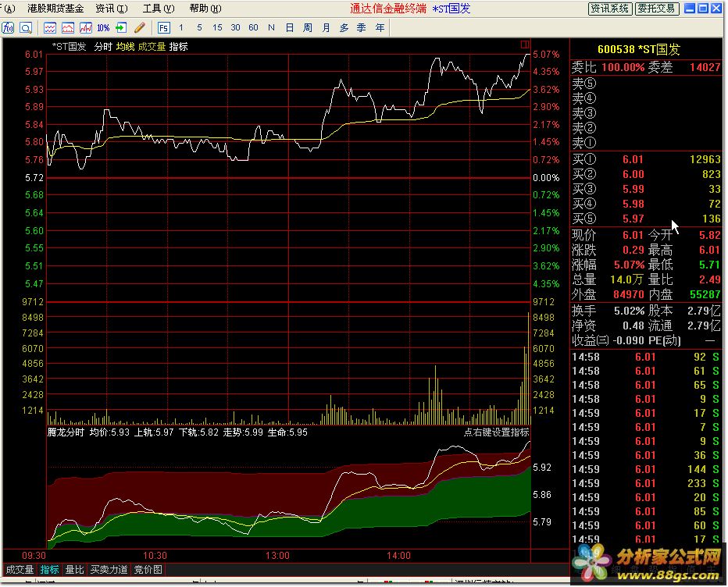This screenshot has width=728, height=587.
Task: Click the 分时 label in chart header
Action: 104,47
